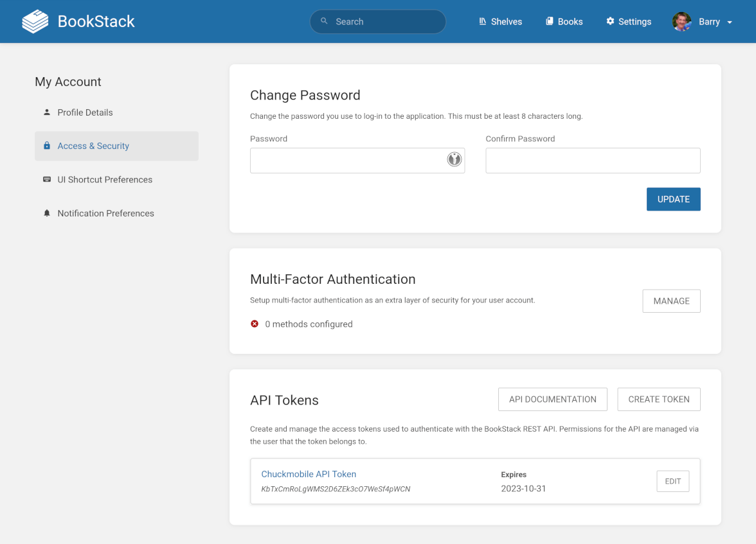Click expiry date 2023-10-31

coord(523,489)
